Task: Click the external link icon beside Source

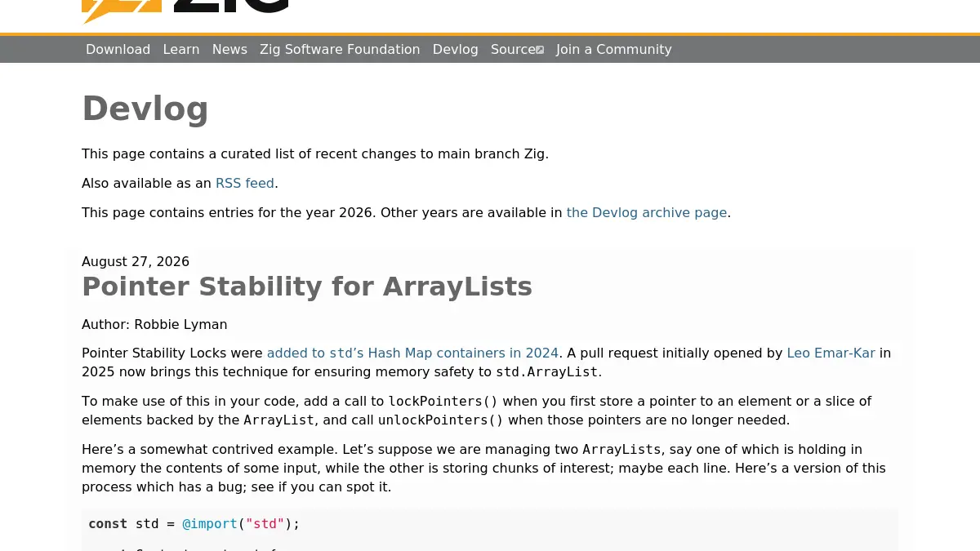Action: click(x=540, y=50)
